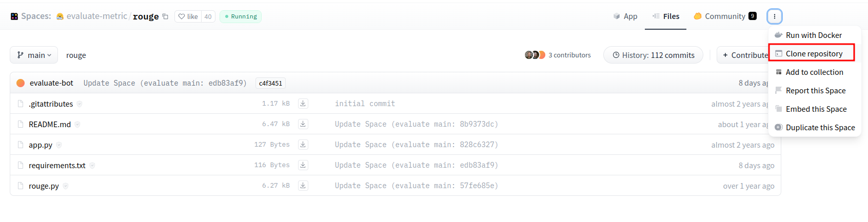Image resolution: width=868 pixels, height=222 pixels.
Task: Open the three-dots more options menu
Action: 774,16
